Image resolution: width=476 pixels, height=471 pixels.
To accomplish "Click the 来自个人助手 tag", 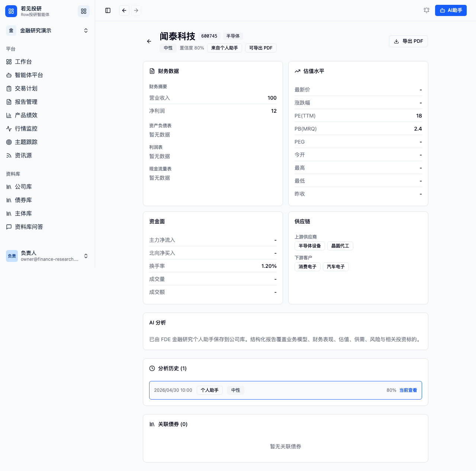I will coord(225,48).
